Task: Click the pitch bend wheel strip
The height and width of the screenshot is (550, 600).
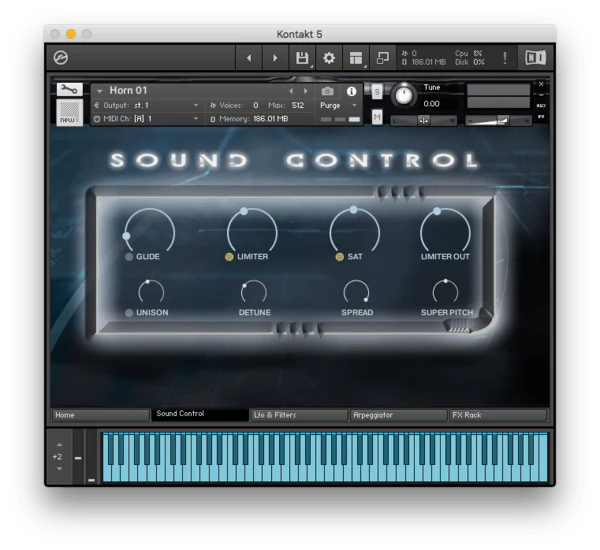Action: tap(78, 457)
